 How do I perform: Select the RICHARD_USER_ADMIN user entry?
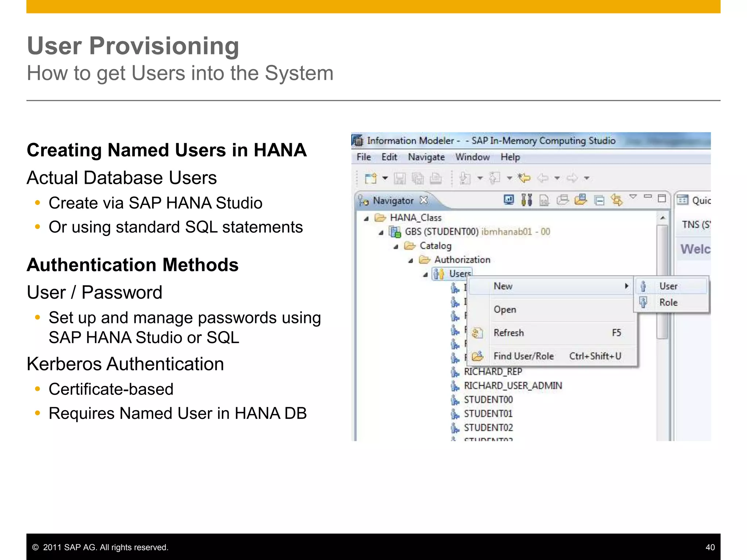[x=512, y=385]
